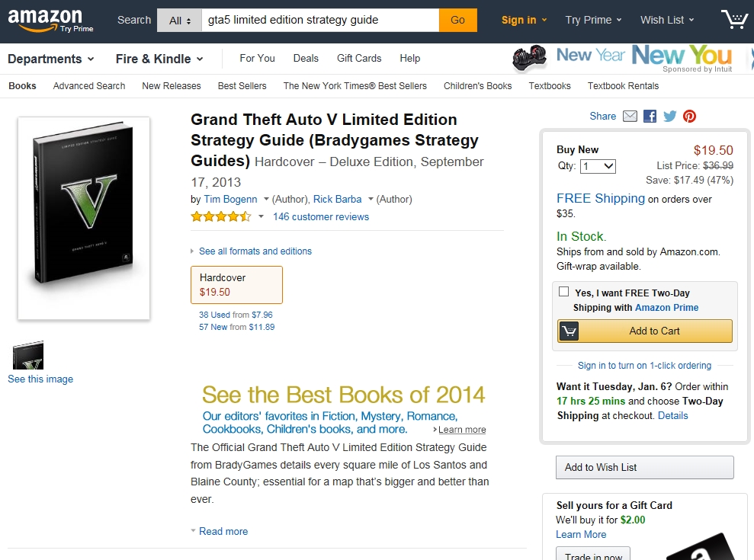Share this book via email icon
This screenshot has height=560, width=754.
coord(630,117)
